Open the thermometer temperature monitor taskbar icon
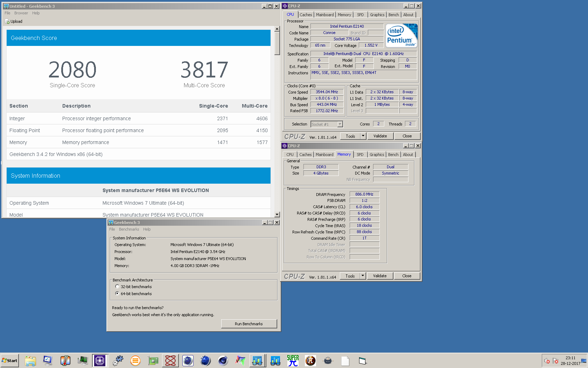Screen dimensions: 588x368 click(x=65, y=361)
